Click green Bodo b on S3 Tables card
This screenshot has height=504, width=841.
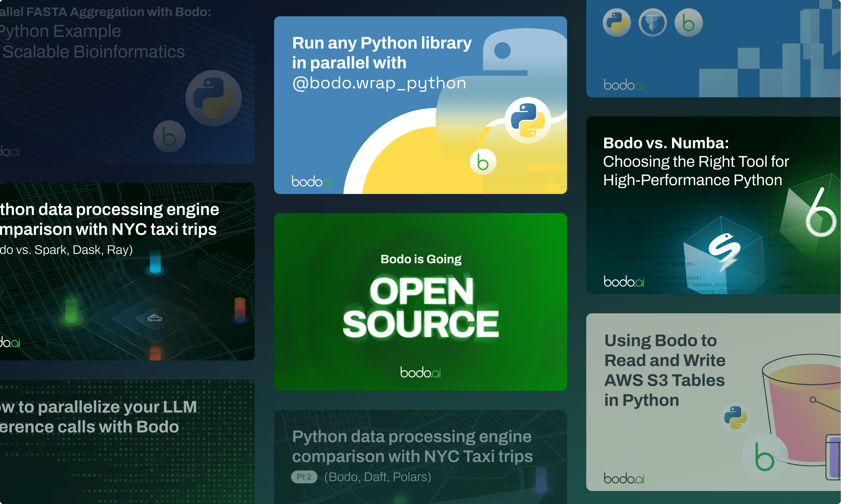(x=764, y=456)
